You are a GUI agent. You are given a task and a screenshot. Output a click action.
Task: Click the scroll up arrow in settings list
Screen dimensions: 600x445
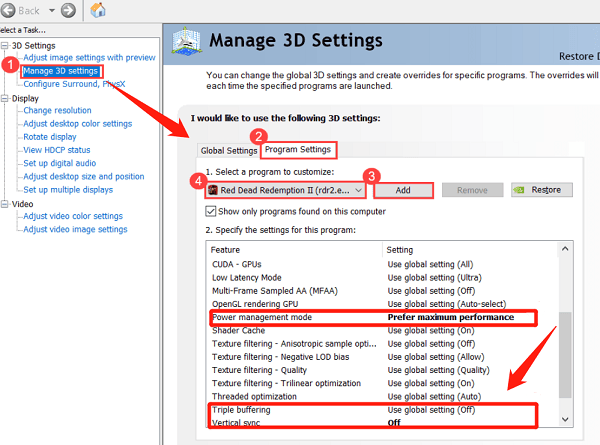point(565,249)
